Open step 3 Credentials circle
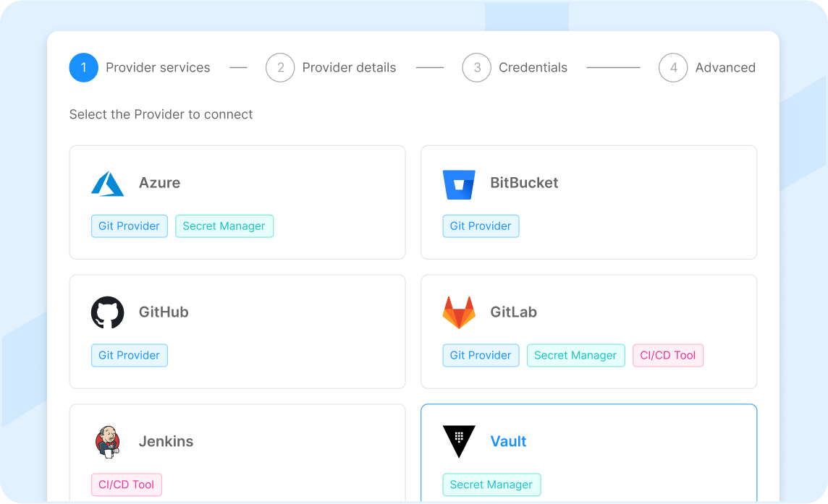This screenshot has width=828, height=504. click(x=477, y=67)
